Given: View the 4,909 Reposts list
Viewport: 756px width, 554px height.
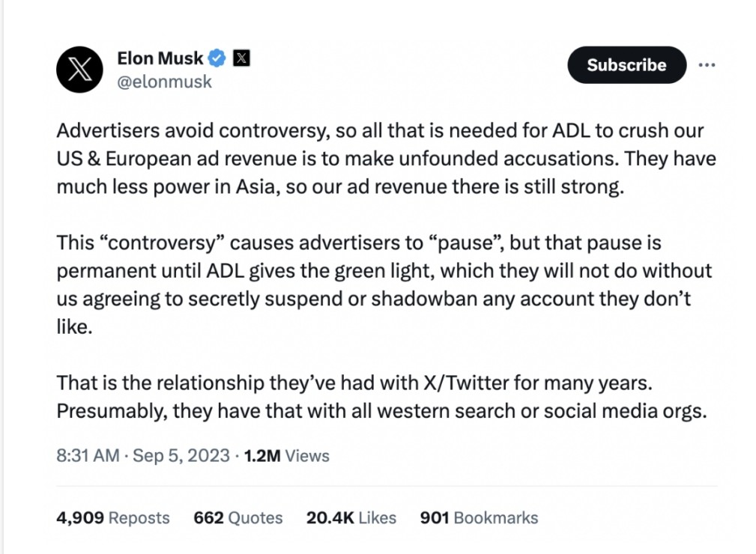Looking at the screenshot, I should 113,517.
